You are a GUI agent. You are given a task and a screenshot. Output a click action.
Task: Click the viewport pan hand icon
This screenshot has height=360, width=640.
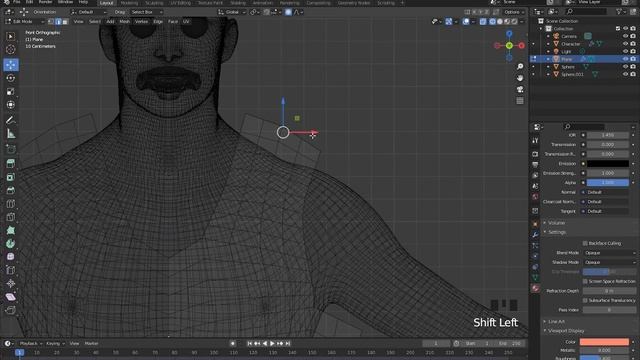(520, 78)
